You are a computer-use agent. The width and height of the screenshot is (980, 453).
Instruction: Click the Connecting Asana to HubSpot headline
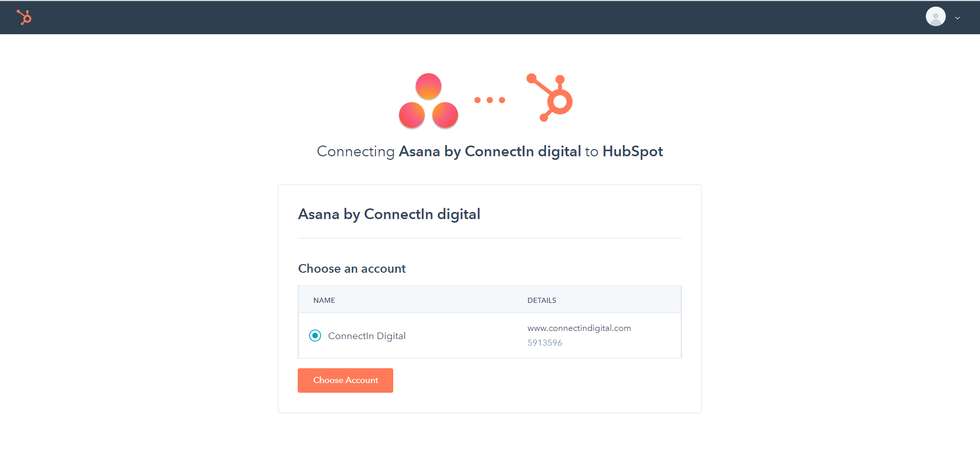coord(490,152)
